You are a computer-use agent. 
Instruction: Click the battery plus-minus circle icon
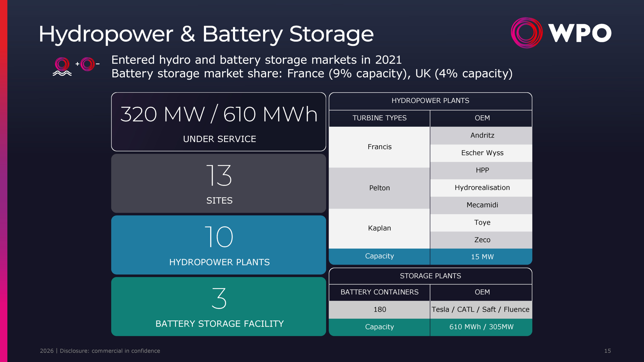(88, 64)
